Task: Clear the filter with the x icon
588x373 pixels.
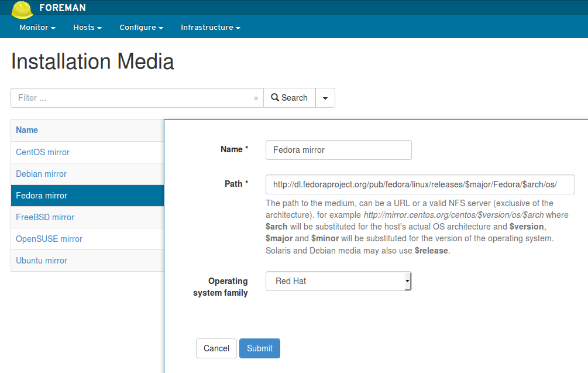Action: pyautogui.click(x=256, y=98)
